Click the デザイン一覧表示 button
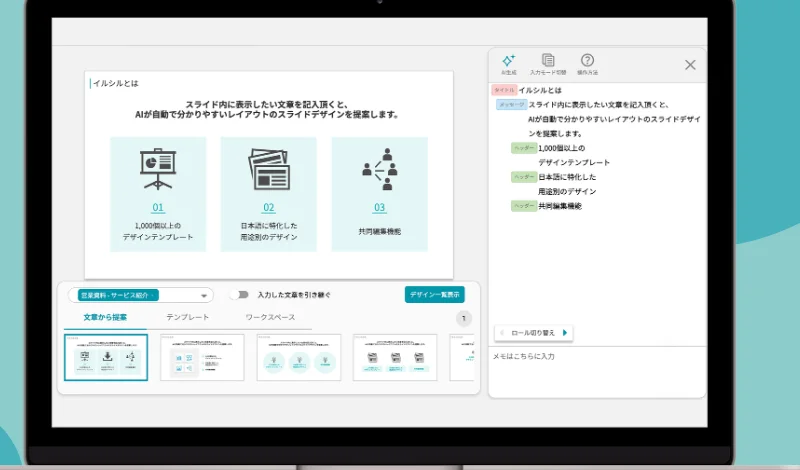The width and height of the screenshot is (800, 470). 435,294
